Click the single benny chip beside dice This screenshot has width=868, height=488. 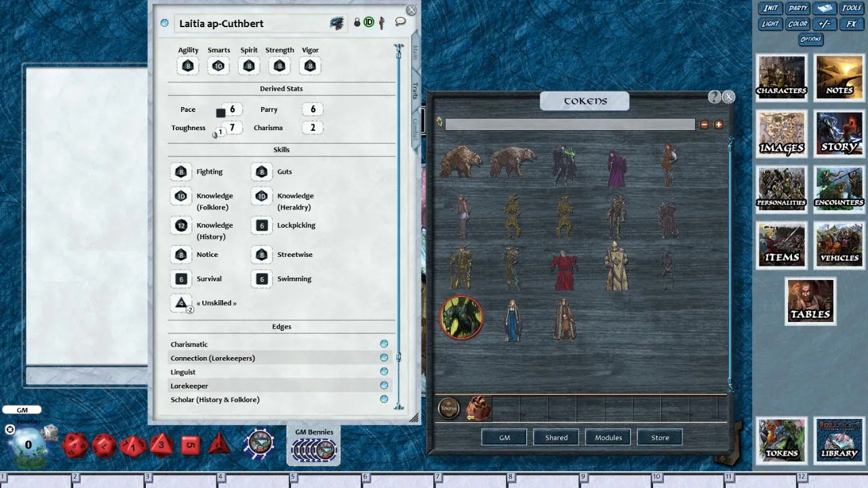click(x=259, y=445)
